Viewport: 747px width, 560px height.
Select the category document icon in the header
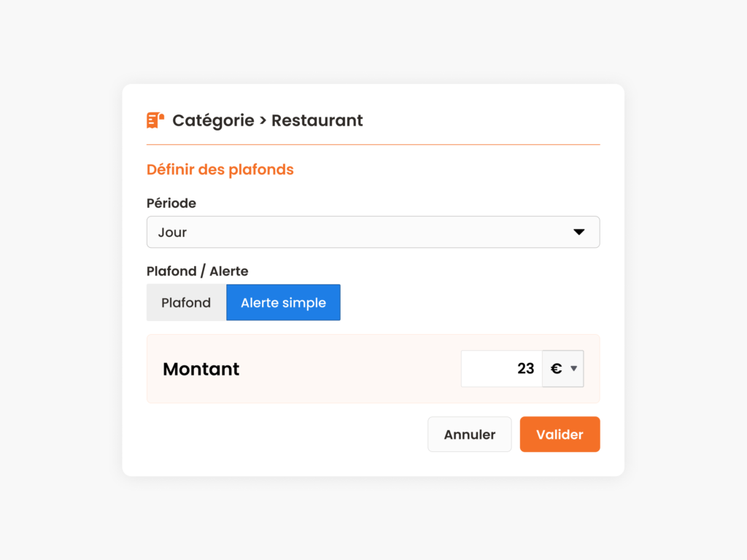155,120
